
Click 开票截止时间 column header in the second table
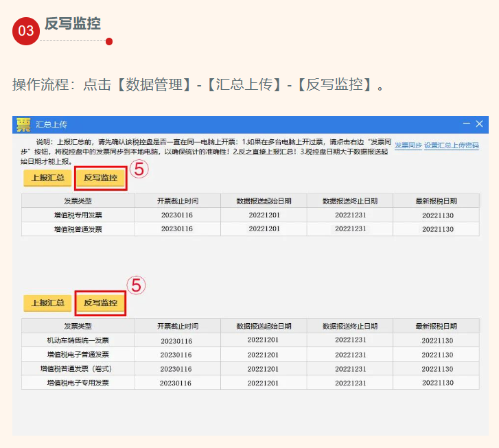176,326
